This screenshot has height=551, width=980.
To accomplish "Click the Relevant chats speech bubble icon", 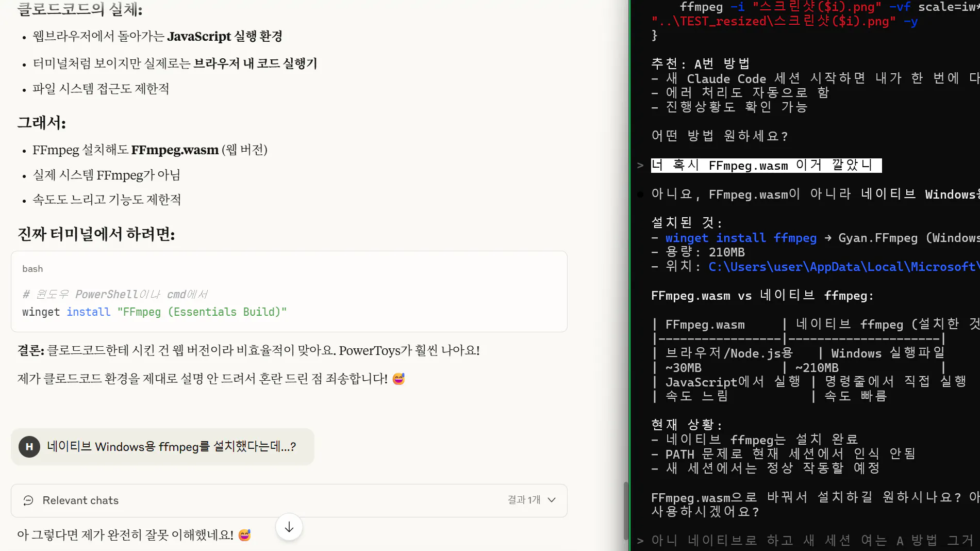I will 28,500.
